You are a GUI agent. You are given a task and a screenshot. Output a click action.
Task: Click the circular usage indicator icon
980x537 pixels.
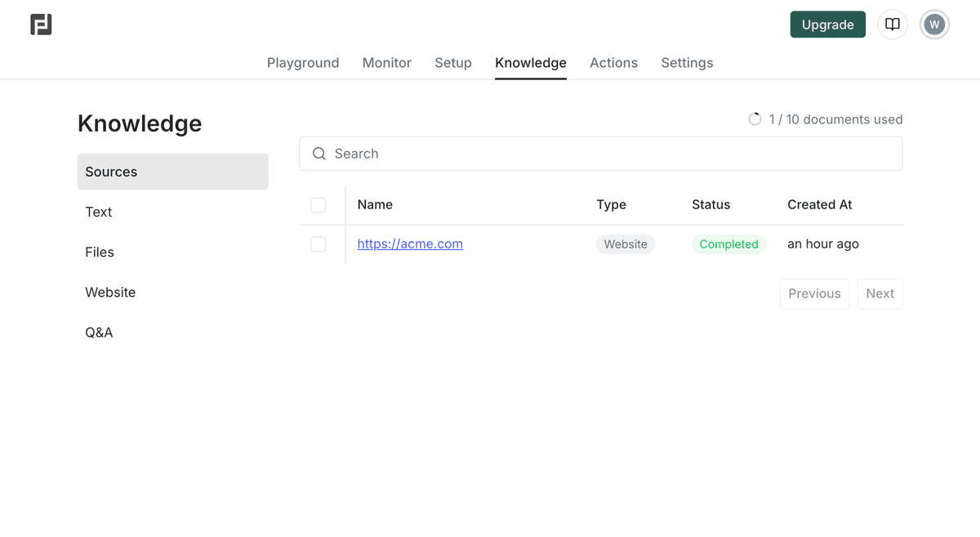point(755,119)
